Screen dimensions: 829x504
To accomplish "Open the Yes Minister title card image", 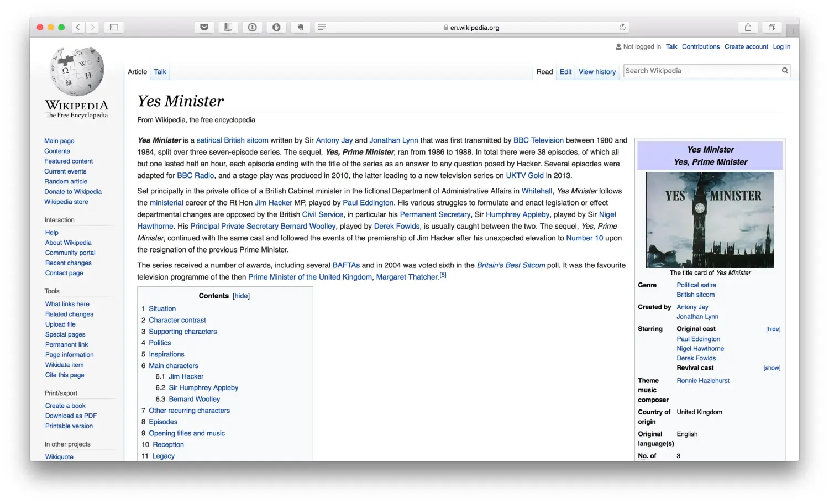I will coord(710,220).
